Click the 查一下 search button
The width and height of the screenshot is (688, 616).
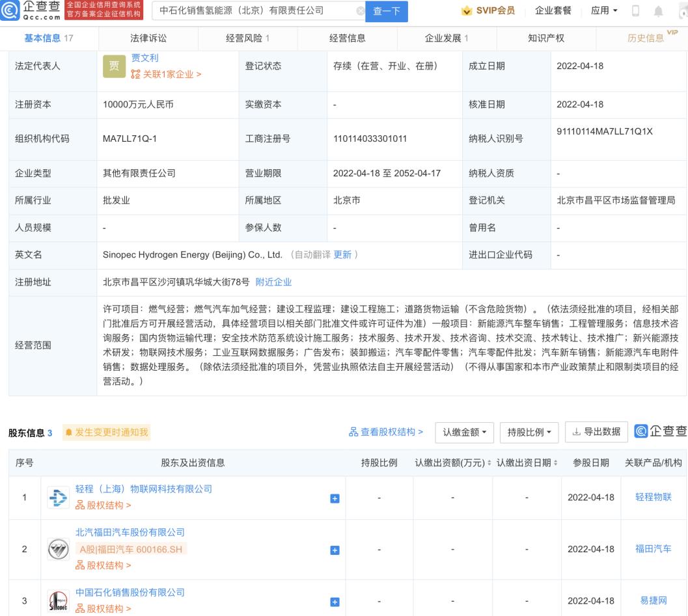(387, 10)
